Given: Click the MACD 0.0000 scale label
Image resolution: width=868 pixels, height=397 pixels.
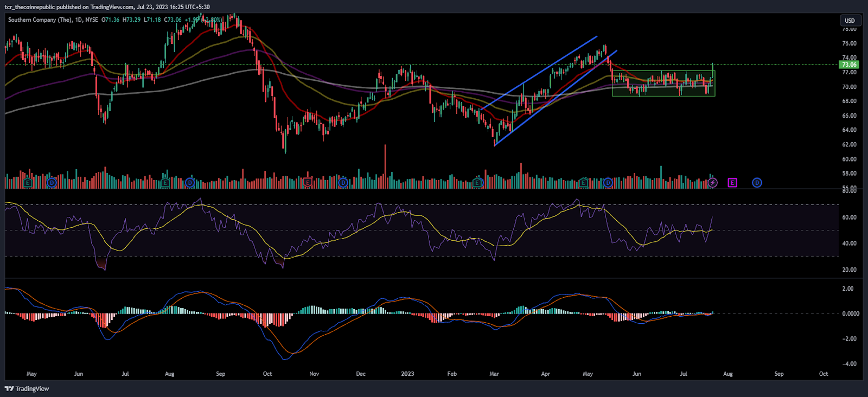Looking at the screenshot, I should [850, 313].
